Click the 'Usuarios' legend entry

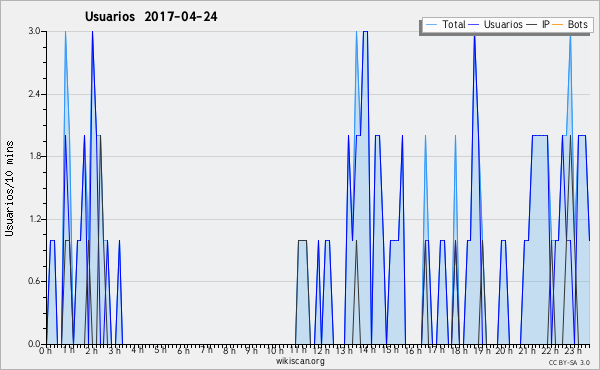503,24
